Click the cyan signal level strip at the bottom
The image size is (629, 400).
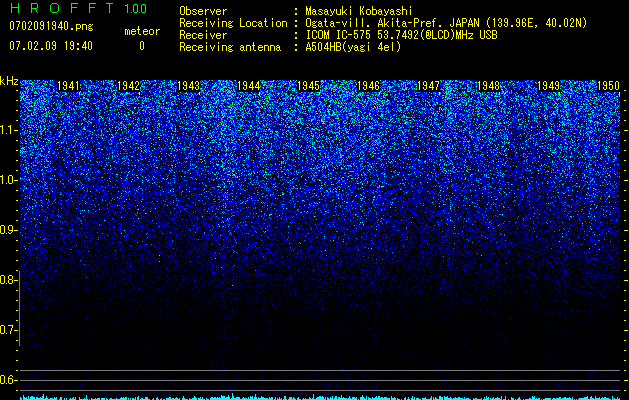(x=320, y=397)
